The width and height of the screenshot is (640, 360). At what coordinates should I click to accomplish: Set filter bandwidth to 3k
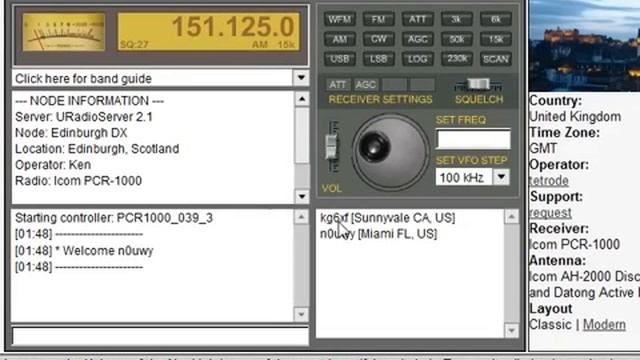pos(456,19)
